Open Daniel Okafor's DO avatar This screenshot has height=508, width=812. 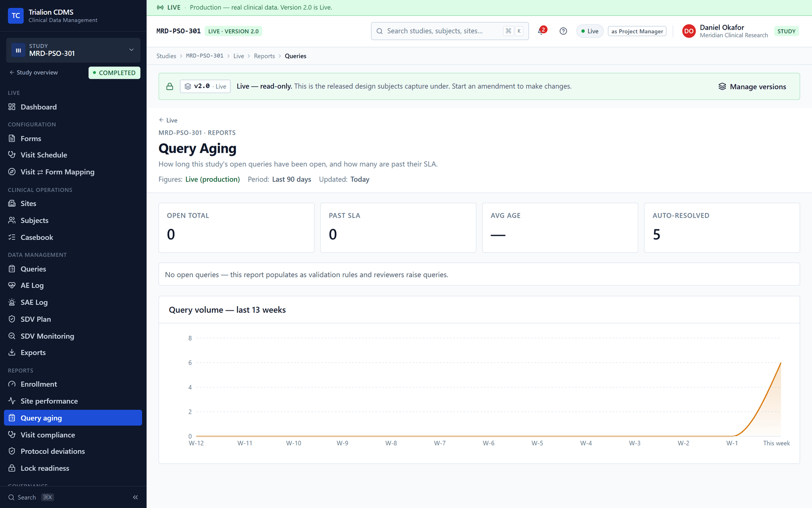coord(689,31)
